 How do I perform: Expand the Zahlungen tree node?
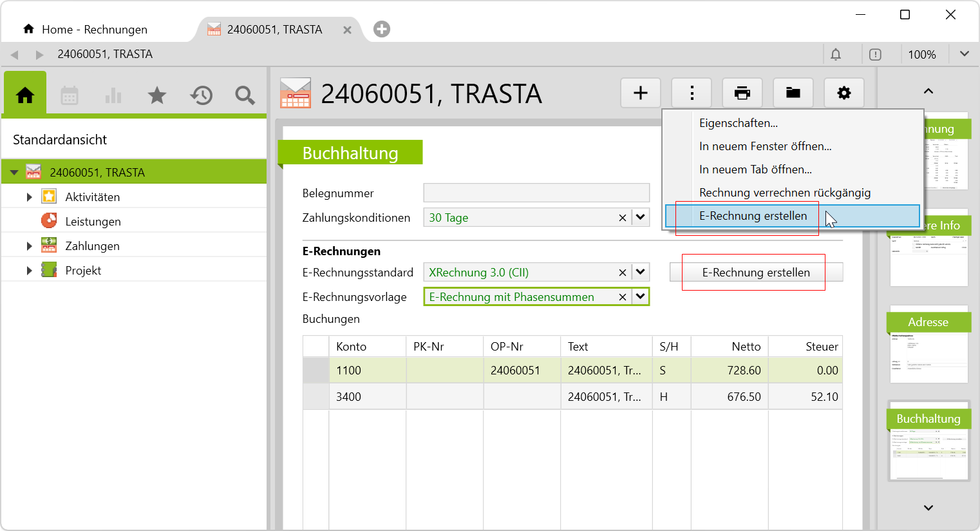pyautogui.click(x=29, y=246)
